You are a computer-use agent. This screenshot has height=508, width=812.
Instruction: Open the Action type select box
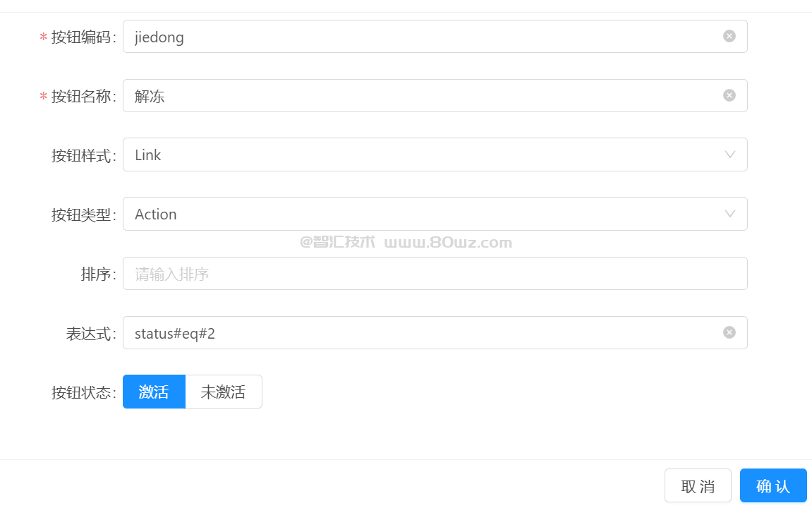coord(435,214)
